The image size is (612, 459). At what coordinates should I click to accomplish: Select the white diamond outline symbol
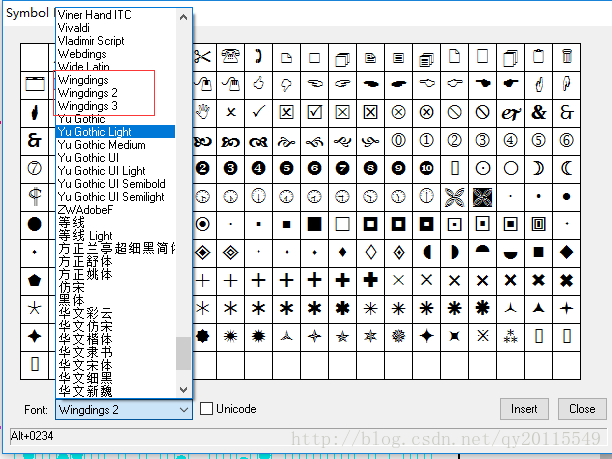click(370, 252)
